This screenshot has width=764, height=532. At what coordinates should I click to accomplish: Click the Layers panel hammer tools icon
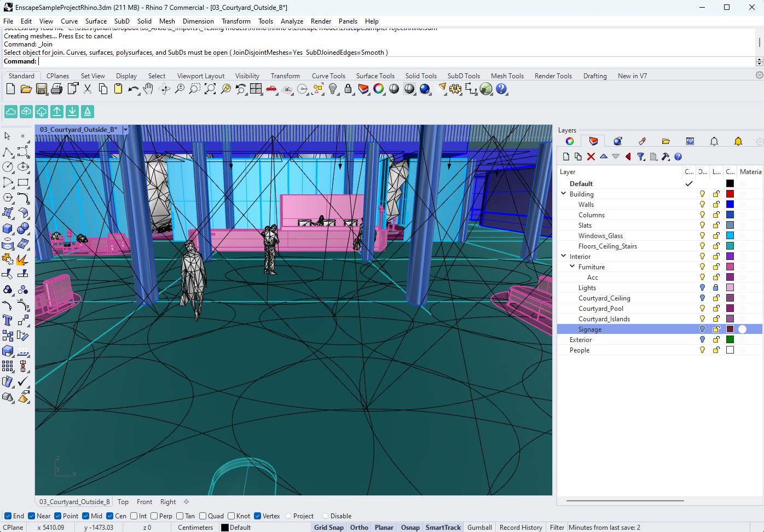pyautogui.click(x=665, y=157)
